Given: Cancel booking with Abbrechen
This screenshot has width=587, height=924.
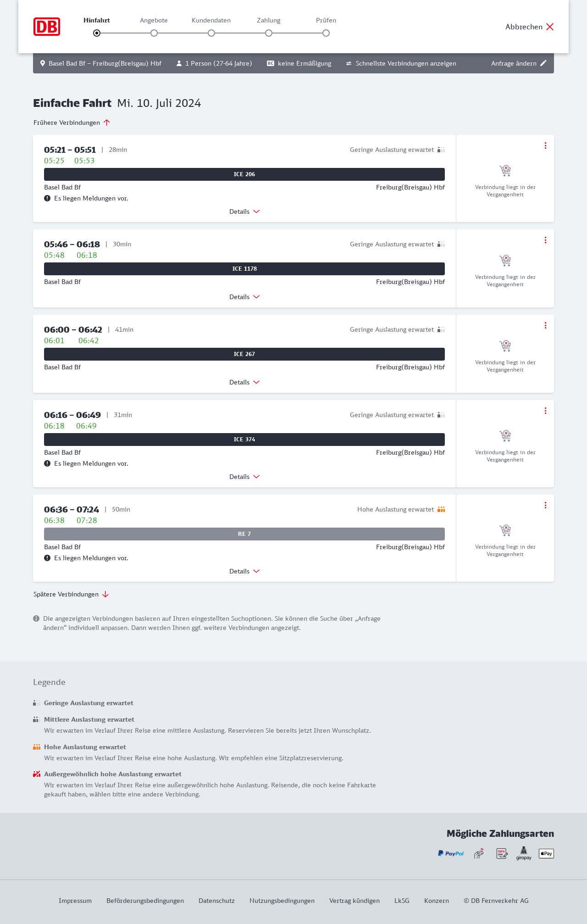Looking at the screenshot, I should [x=530, y=27].
